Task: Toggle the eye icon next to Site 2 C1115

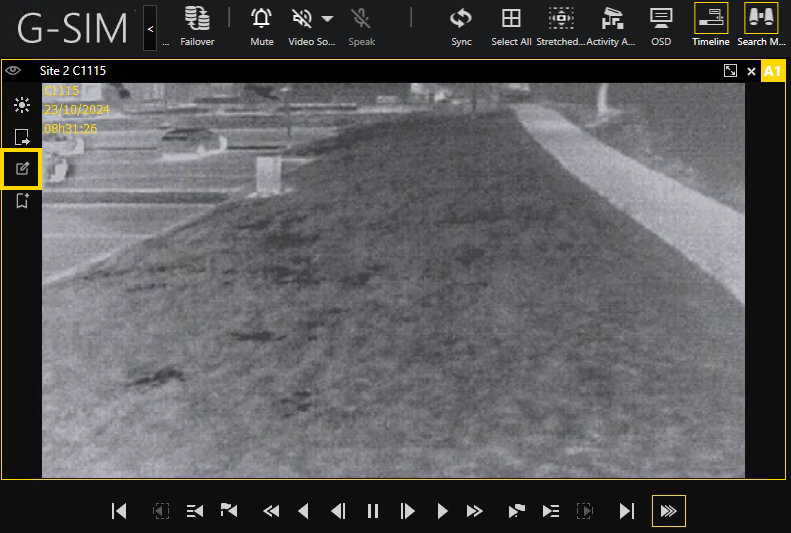Action: (x=14, y=71)
